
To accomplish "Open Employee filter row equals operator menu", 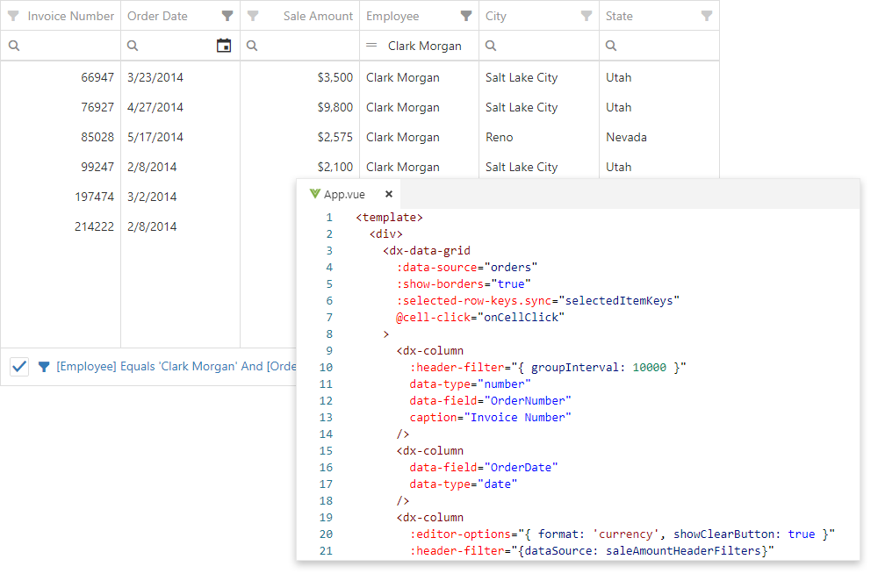I will coord(371,46).
